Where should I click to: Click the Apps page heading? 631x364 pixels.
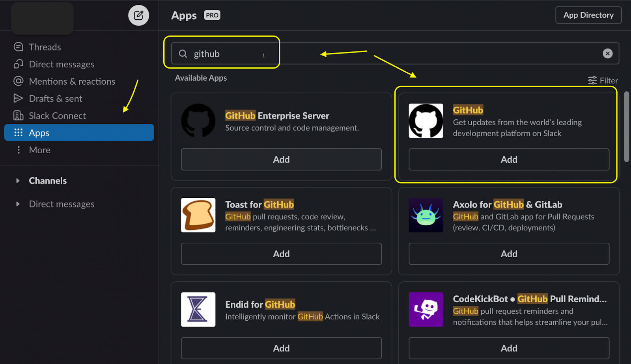point(184,15)
